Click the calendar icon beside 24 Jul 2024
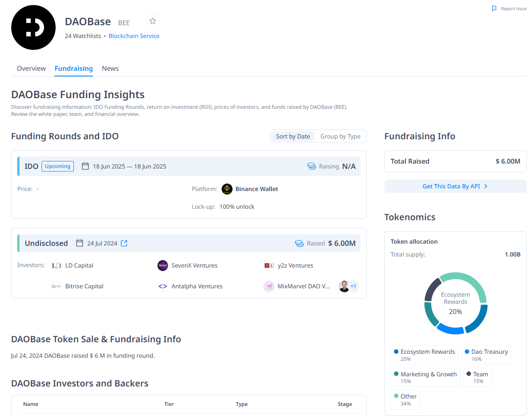The height and width of the screenshot is (417, 532). pyautogui.click(x=80, y=243)
